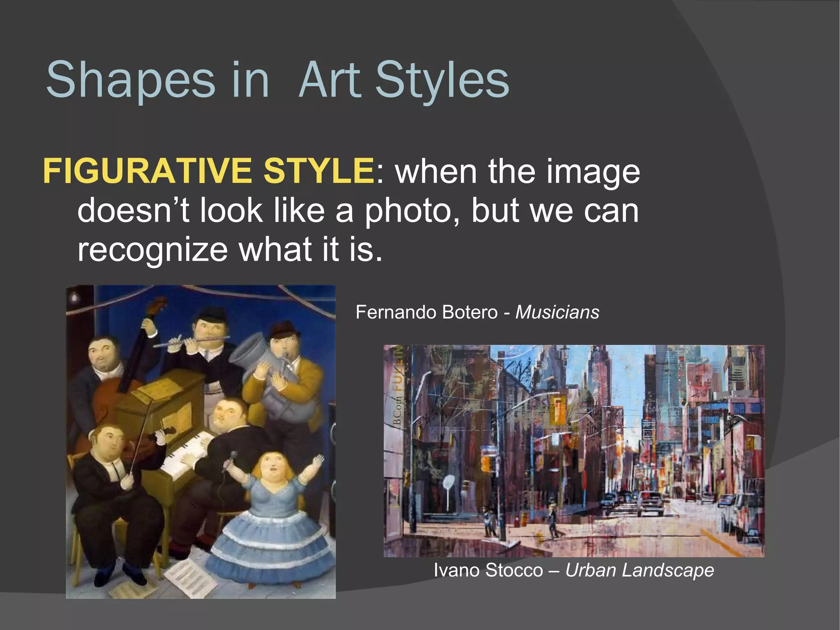The height and width of the screenshot is (630, 840).
Task: Select the Urban Landscape city painting image
Action: pos(574,451)
